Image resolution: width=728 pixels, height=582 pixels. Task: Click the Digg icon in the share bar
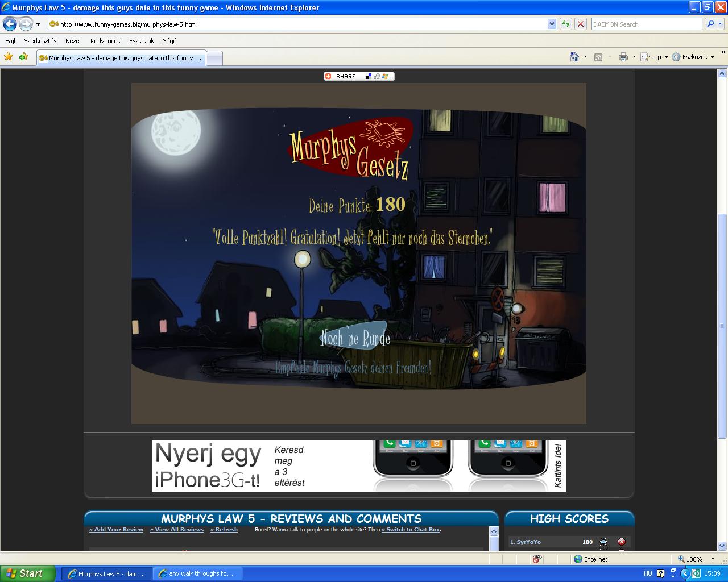pyautogui.click(x=377, y=76)
